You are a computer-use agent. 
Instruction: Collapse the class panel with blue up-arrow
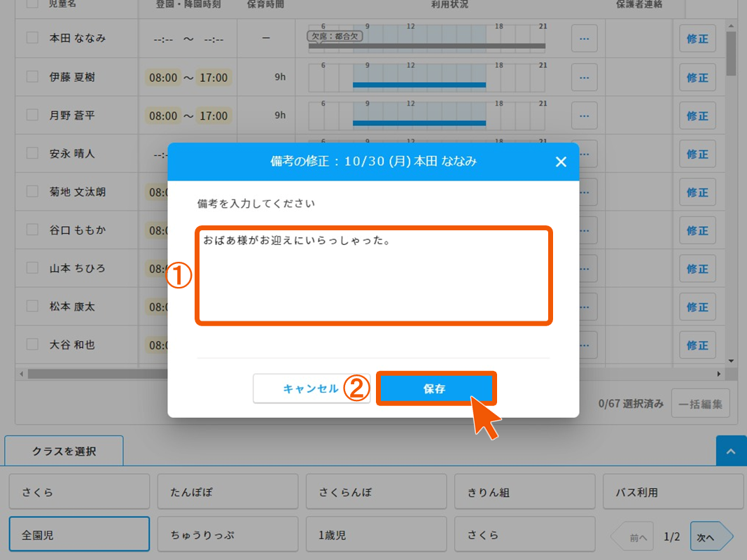[732, 451]
